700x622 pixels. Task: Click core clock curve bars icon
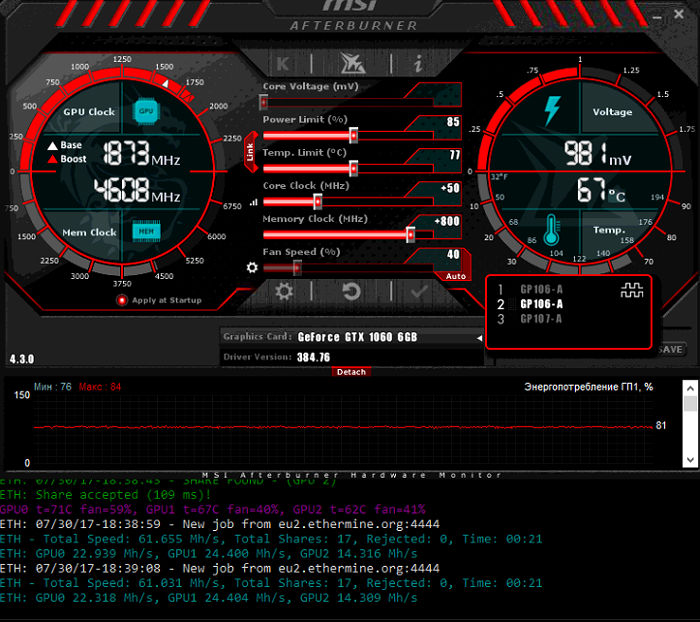254,202
